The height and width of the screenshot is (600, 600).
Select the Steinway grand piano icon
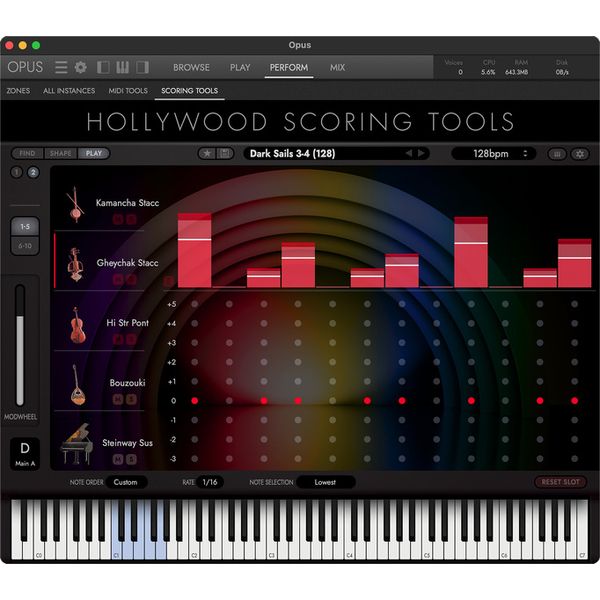click(77, 444)
